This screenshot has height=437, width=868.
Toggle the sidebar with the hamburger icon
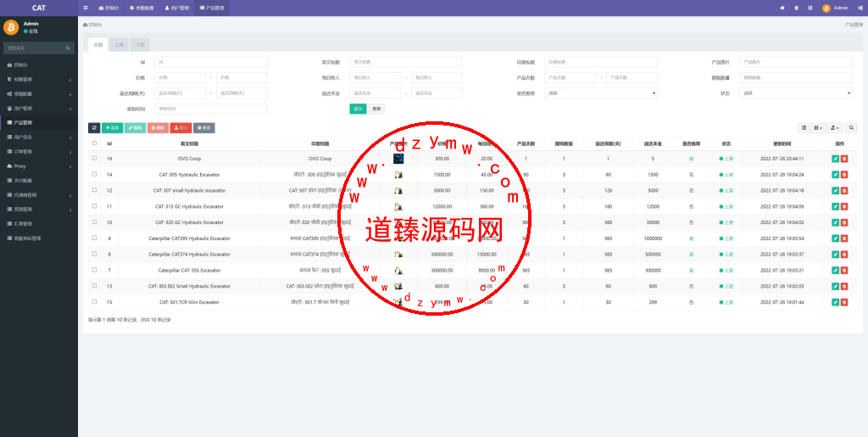[x=86, y=8]
